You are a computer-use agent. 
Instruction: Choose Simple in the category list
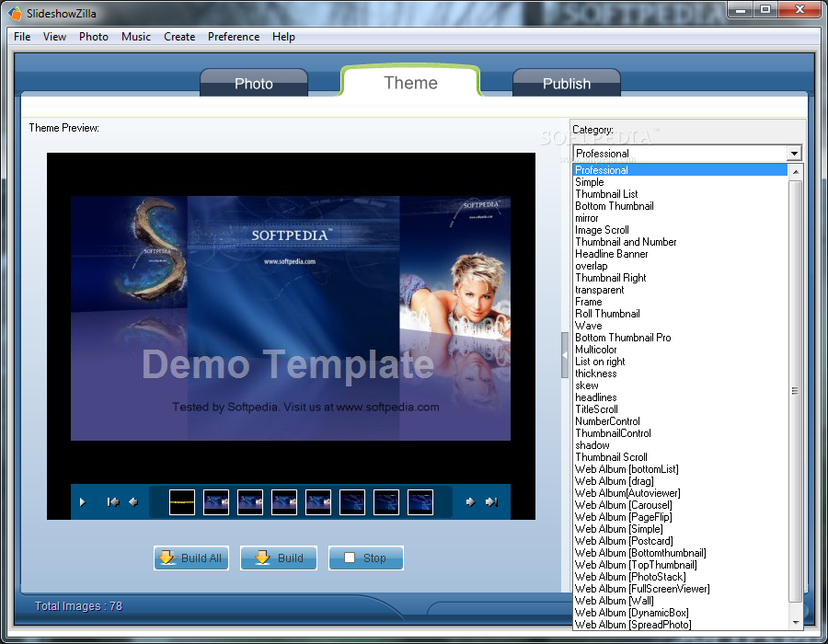pos(680,182)
